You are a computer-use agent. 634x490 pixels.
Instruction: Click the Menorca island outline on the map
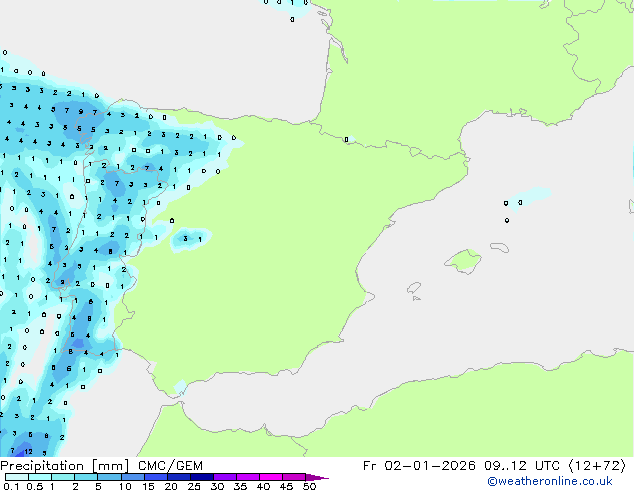[500, 247]
